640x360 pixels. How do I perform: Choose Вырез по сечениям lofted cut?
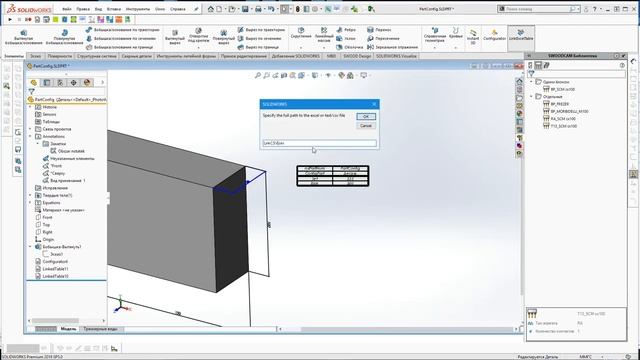tap(260, 38)
